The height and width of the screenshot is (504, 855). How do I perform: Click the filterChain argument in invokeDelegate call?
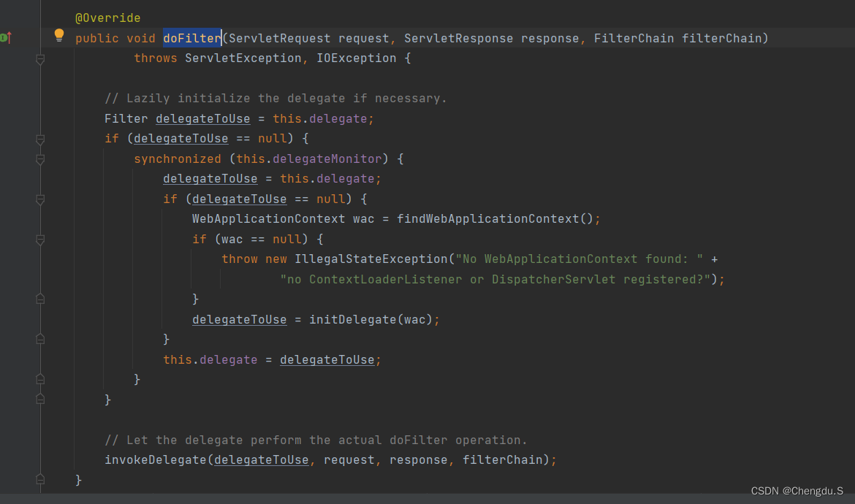click(x=502, y=460)
